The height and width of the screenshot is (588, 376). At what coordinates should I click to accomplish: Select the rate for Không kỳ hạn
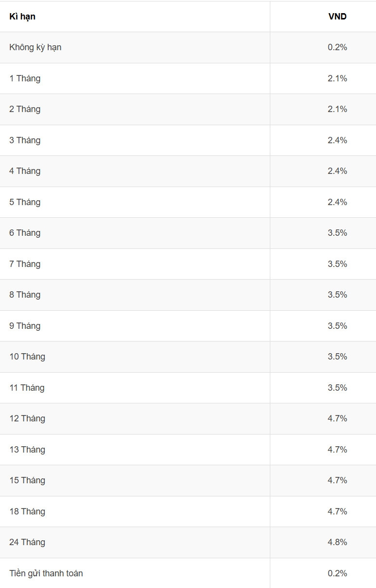tap(337, 47)
